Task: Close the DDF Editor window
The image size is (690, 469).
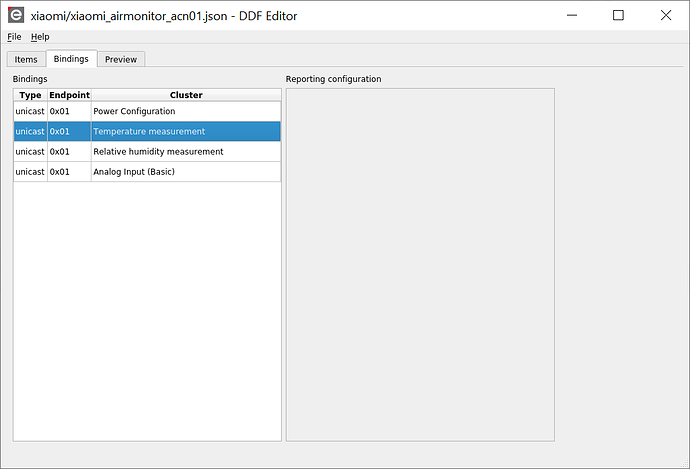Action: click(x=665, y=15)
